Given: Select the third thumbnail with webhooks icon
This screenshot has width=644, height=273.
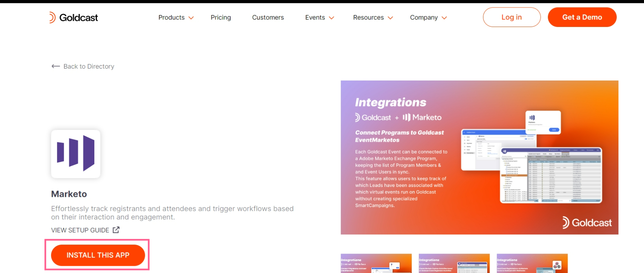Looking at the screenshot, I should (x=532, y=263).
